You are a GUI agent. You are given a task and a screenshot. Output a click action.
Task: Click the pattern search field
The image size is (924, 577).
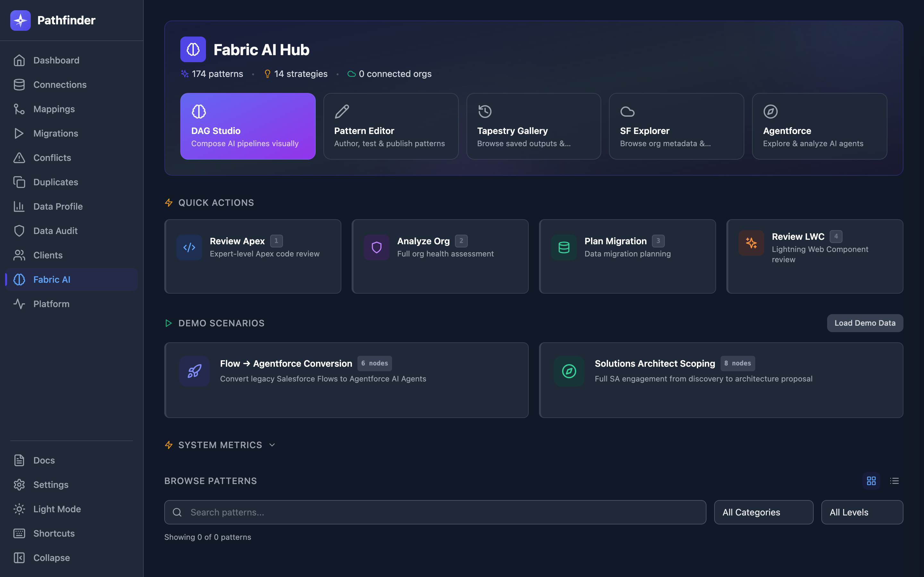pos(435,512)
